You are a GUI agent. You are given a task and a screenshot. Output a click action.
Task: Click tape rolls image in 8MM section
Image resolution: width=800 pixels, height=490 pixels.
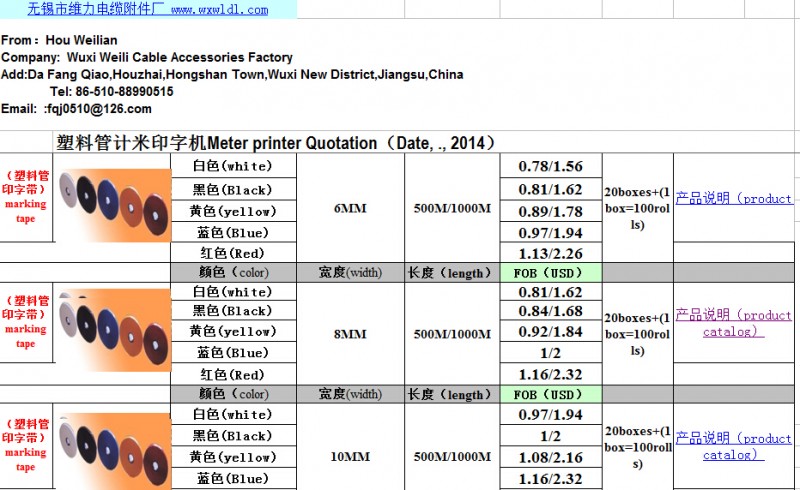coord(111,322)
